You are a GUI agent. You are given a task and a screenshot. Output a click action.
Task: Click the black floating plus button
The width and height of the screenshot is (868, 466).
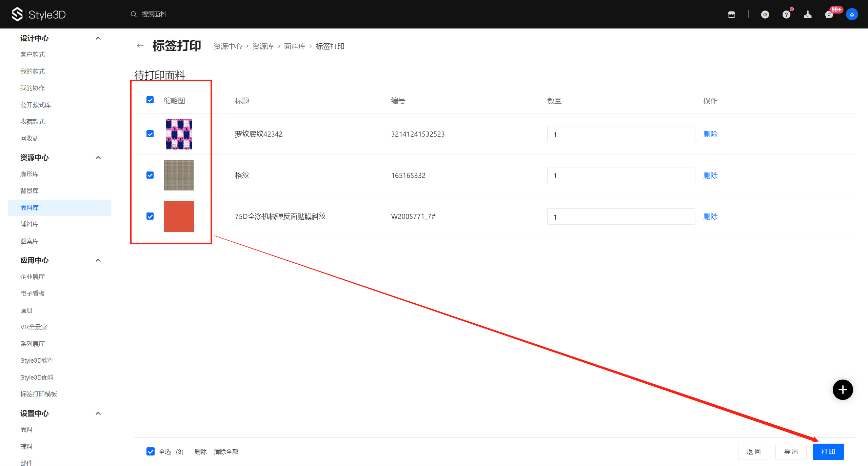843,390
